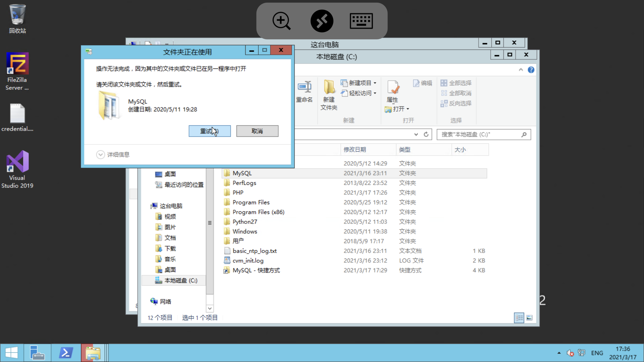Open address bar history dropdown arrow

tap(416, 134)
